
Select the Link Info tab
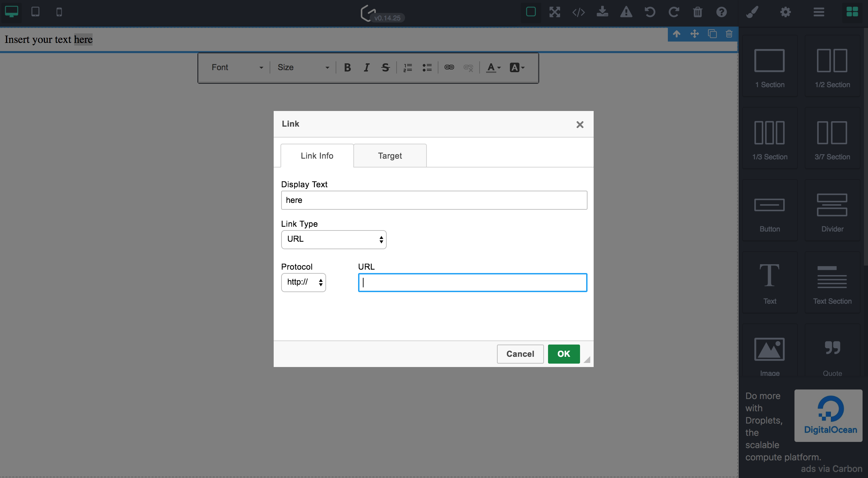(x=317, y=156)
